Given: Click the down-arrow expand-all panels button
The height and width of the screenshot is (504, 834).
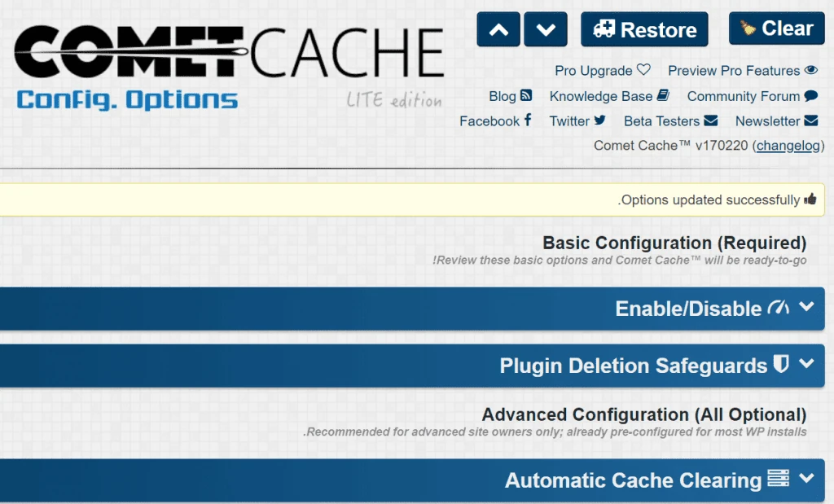Looking at the screenshot, I should (x=546, y=29).
